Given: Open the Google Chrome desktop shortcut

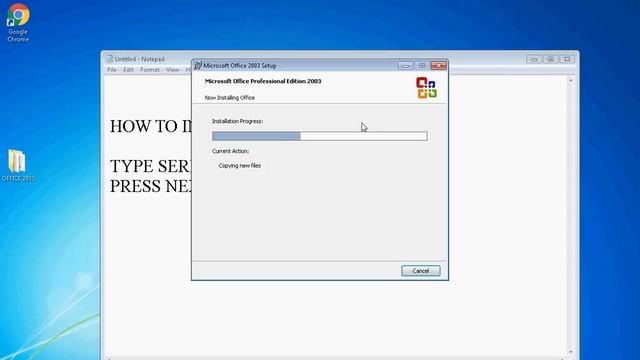Looking at the screenshot, I should click(18, 22).
